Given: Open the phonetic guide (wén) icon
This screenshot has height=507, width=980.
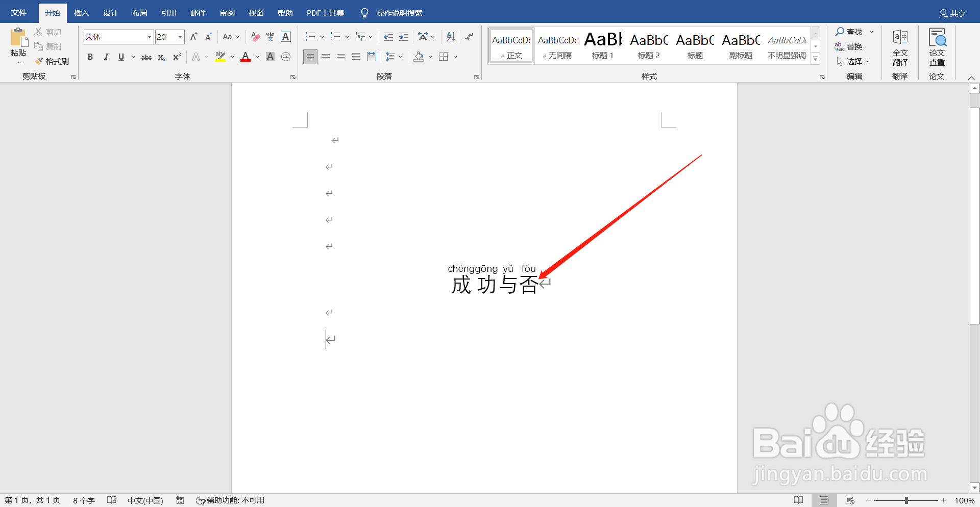Looking at the screenshot, I should click(271, 37).
